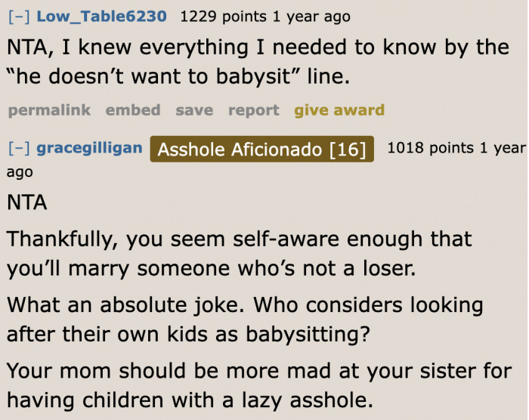Open the gracegilligan user profile
This screenshot has height=420, width=529.
(x=89, y=147)
